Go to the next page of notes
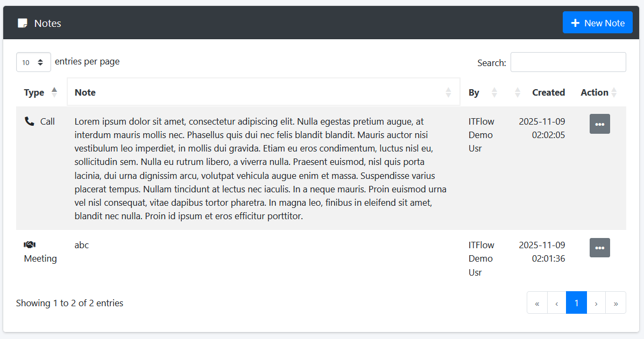644x339 pixels. pyautogui.click(x=596, y=303)
